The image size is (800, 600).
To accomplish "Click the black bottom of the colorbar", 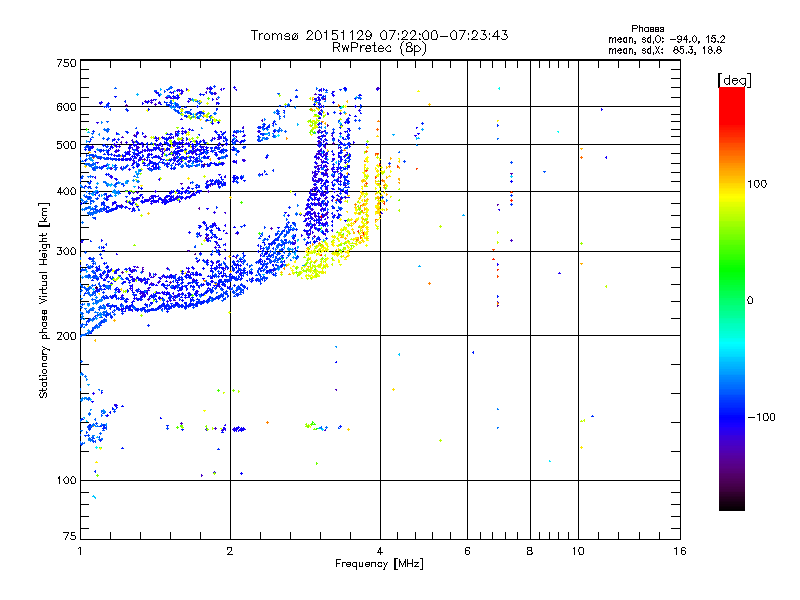I will pyautogui.click(x=732, y=504).
